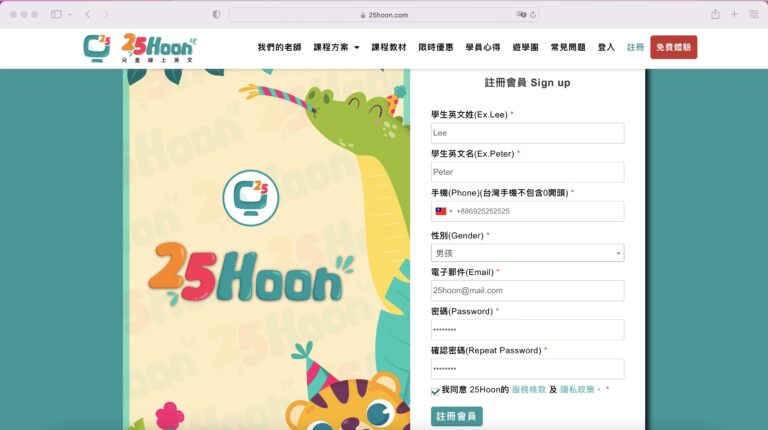
Task: Open the Gender dropdown
Action: click(528, 253)
